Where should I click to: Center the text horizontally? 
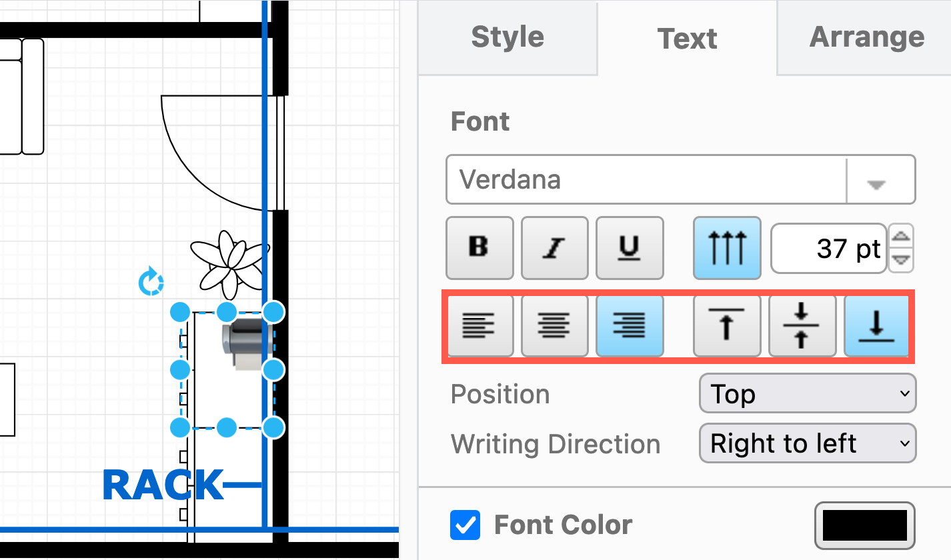(554, 326)
